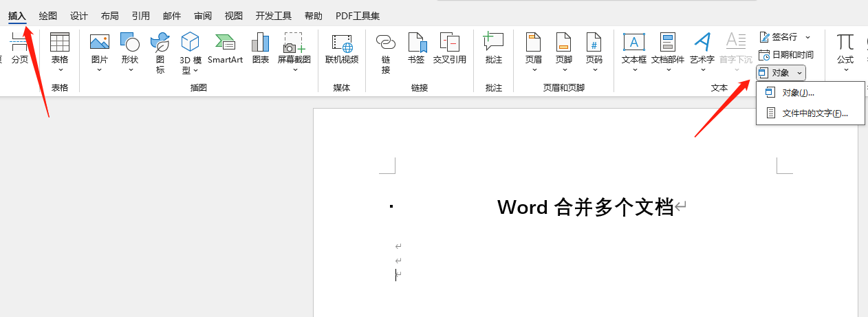
Task: Expand the arrow under 页眉
Action: click(x=534, y=70)
